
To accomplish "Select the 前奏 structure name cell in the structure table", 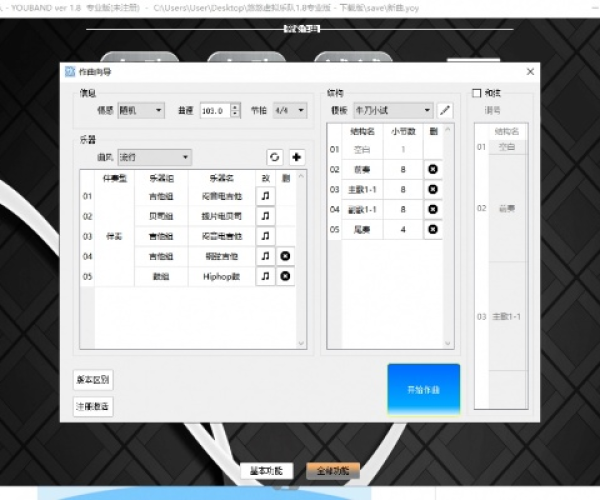I will (362, 169).
